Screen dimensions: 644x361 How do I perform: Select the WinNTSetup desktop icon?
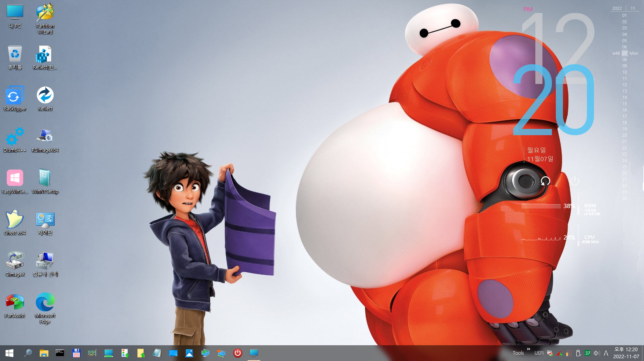click(x=45, y=182)
